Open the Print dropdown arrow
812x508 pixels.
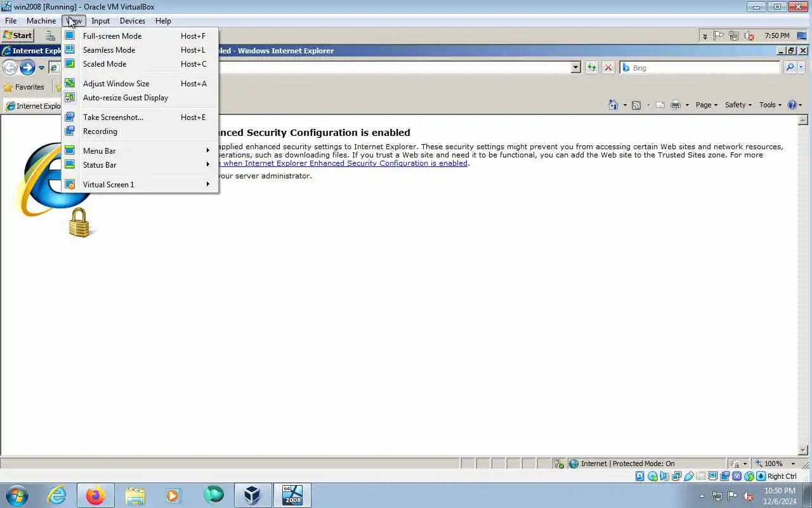pos(687,105)
